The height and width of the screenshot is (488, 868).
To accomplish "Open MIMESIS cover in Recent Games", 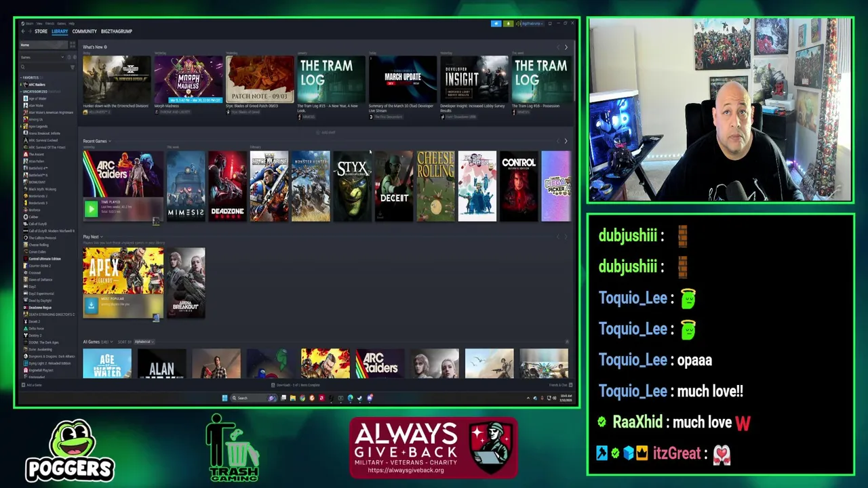I will (x=186, y=186).
